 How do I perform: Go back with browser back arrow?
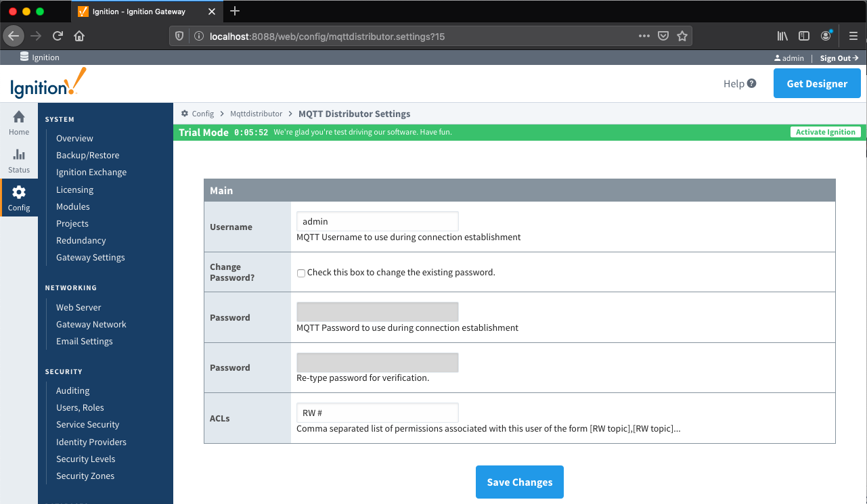pos(14,36)
